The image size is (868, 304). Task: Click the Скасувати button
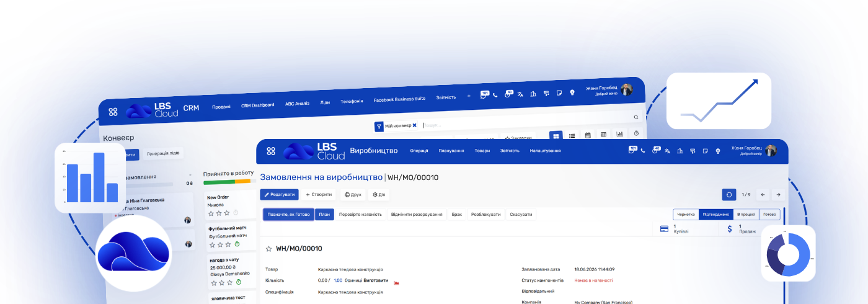521,215
